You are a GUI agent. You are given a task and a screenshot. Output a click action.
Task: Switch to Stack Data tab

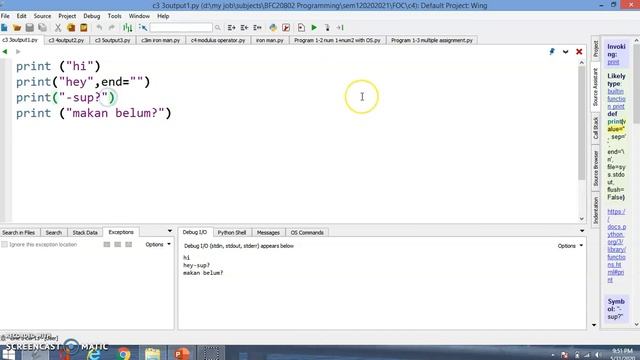point(85,232)
